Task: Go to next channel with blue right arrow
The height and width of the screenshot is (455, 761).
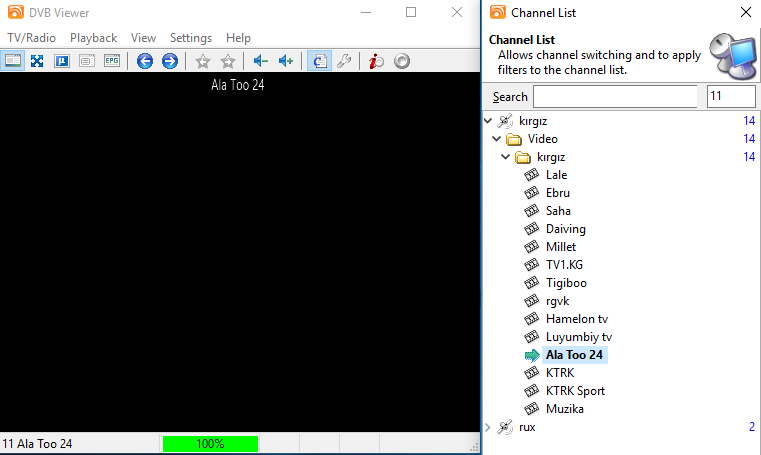Action: (170, 61)
